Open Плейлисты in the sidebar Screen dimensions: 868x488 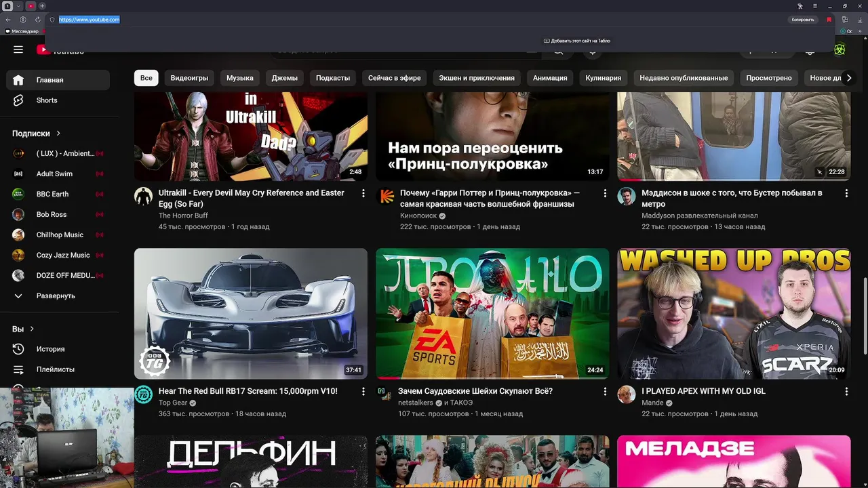[x=58, y=369]
